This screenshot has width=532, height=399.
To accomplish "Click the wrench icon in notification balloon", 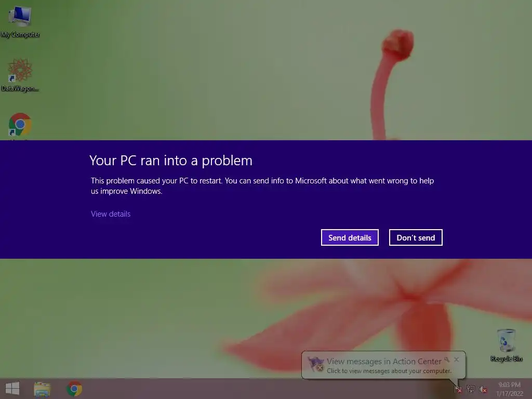I will (x=447, y=360).
